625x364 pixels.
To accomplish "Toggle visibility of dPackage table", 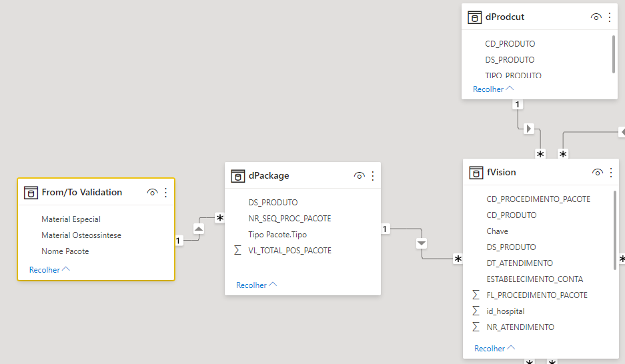I will (x=359, y=175).
